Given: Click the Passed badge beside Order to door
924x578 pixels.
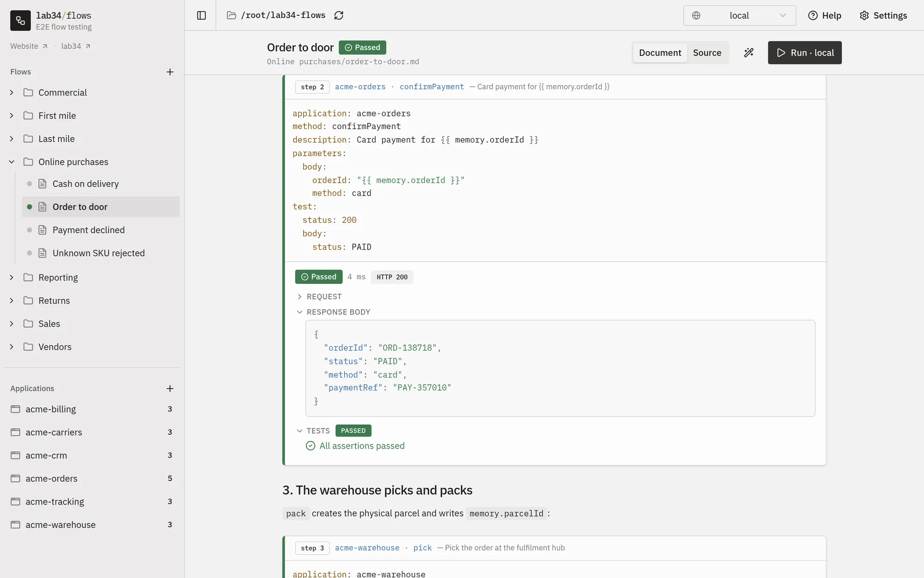Looking at the screenshot, I should [362, 48].
